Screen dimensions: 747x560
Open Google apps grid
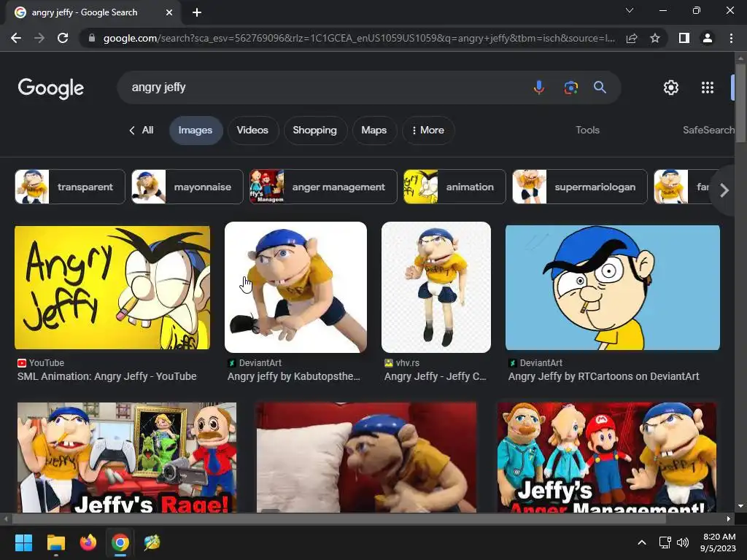708,87
